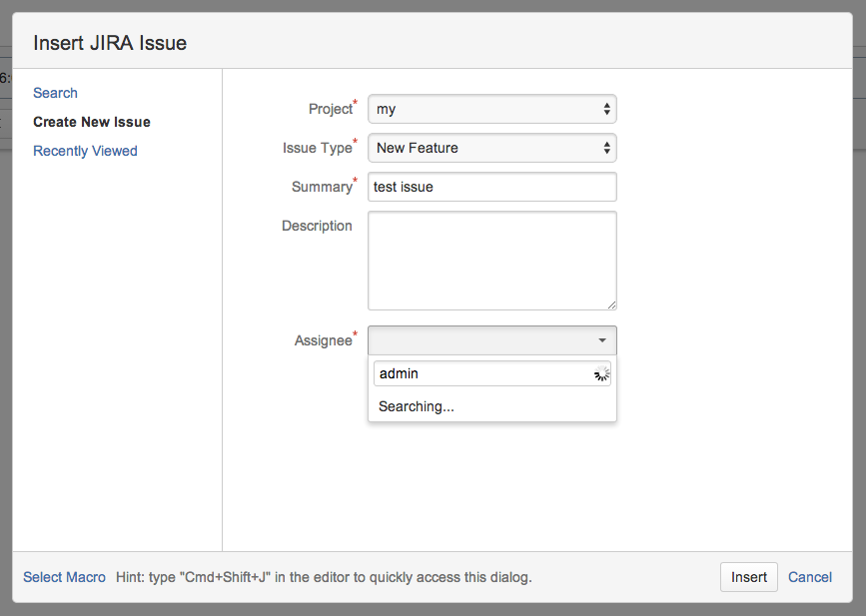Click the Searching... result row
This screenshot has height=616, width=866.
click(492, 406)
